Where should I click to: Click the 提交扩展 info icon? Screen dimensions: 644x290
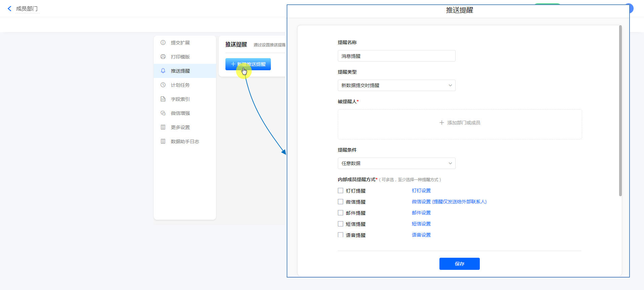point(163,43)
